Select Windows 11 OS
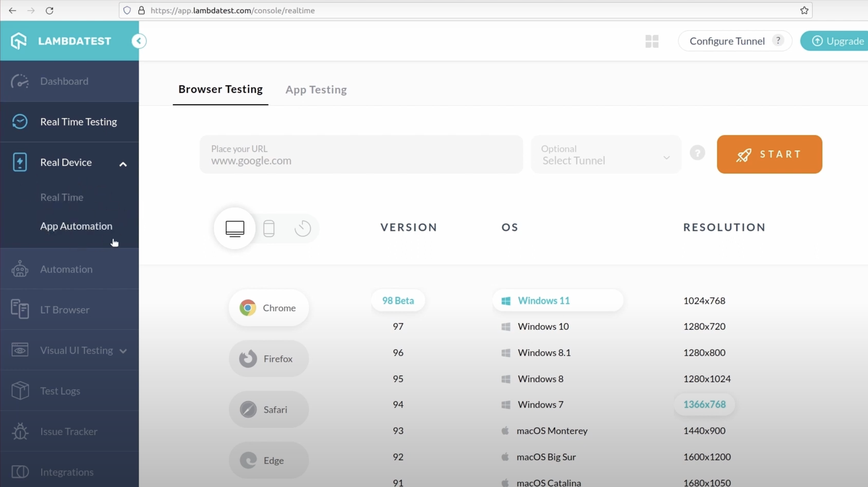 pos(558,301)
